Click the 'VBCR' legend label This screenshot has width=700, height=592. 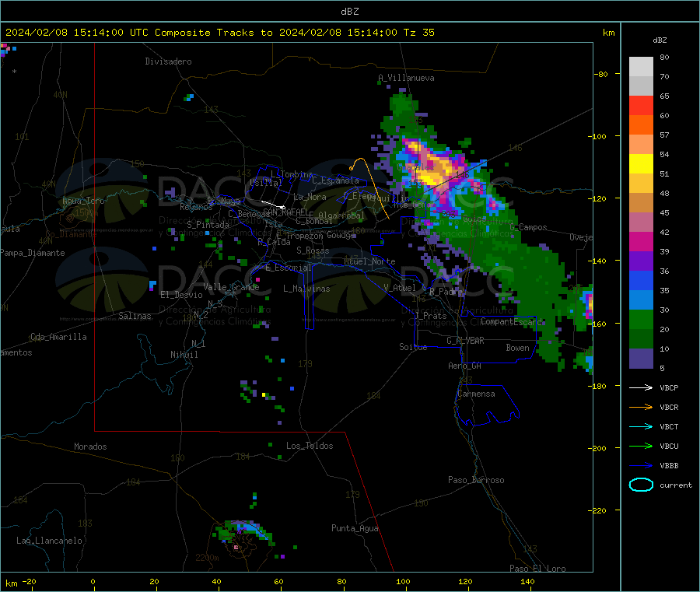[669, 407]
